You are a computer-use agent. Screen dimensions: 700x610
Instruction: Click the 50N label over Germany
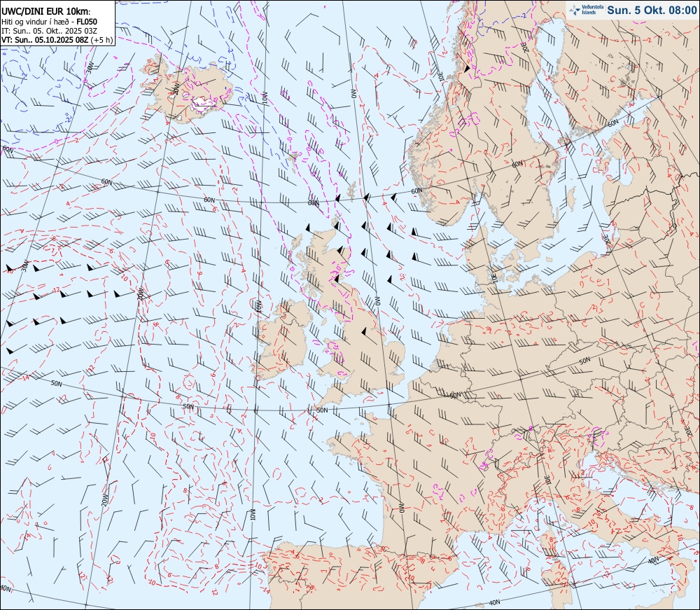click(x=584, y=361)
